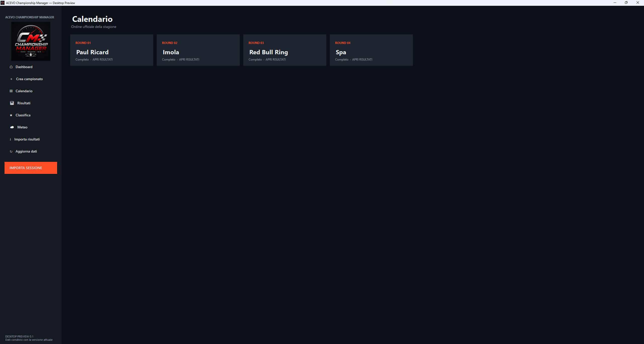This screenshot has width=644, height=344.
Task: Click APRI RISULTATI under Imola
Action: tap(189, 60)
